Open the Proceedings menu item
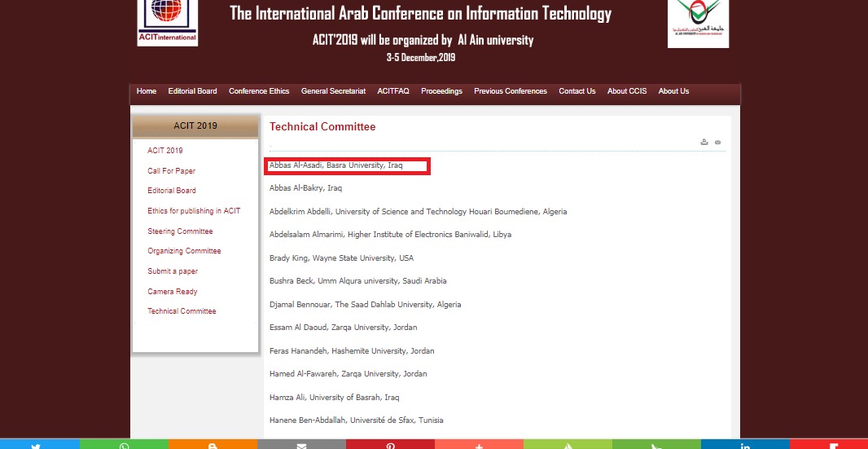Screen dimensions: 868x449 coord(441,91)
